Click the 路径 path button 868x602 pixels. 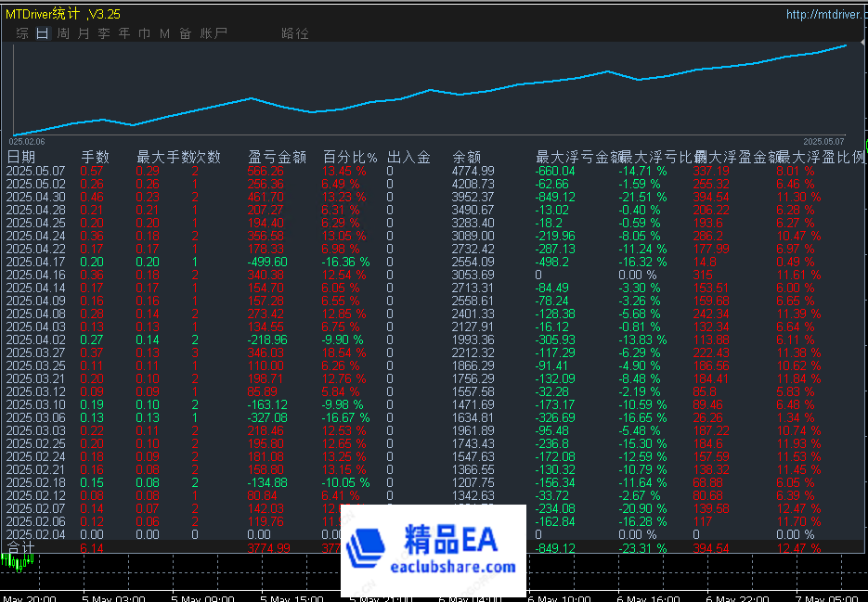tap(295, 33)
